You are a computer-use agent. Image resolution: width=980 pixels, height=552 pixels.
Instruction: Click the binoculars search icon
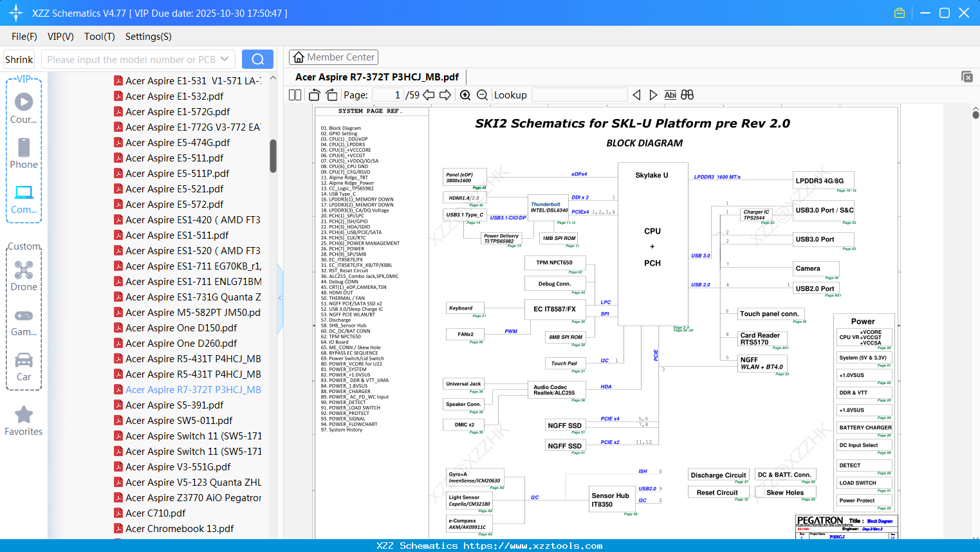coord(687,95)
